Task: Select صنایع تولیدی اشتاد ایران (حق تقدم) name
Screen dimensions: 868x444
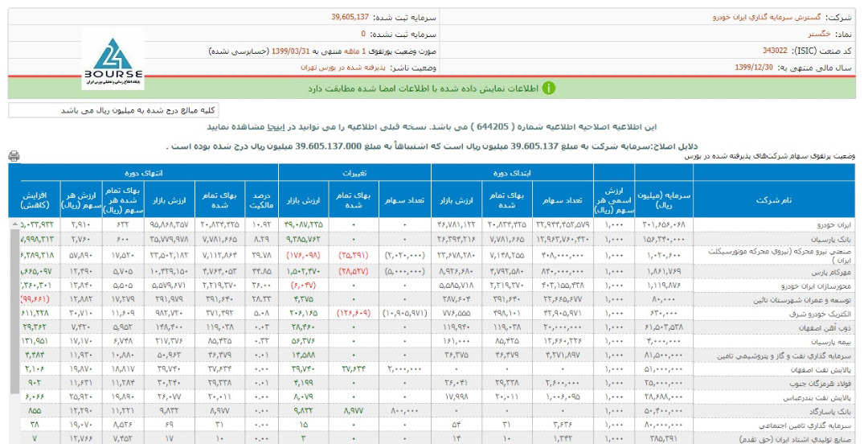Action: [x=794, y=439]
